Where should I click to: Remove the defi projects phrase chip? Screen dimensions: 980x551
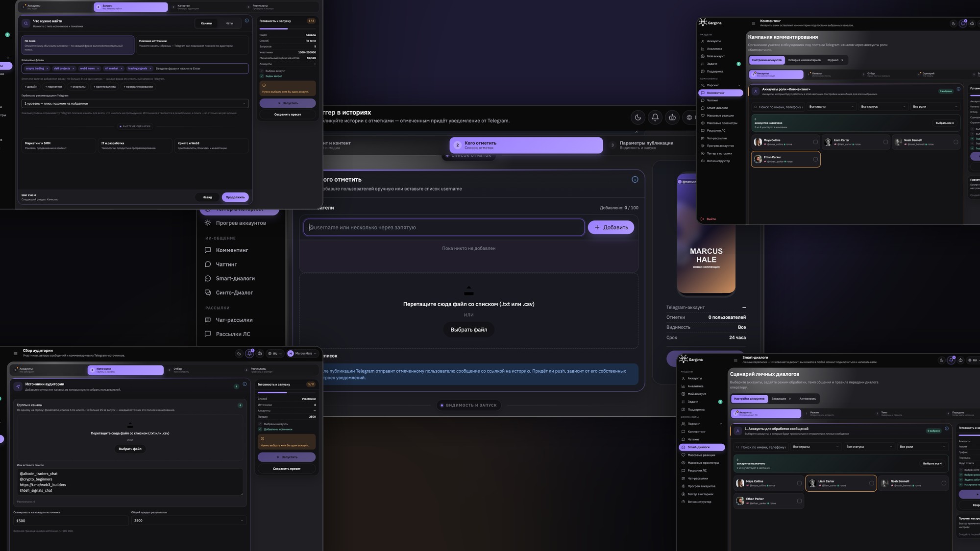pyautogui.click(x=73, y=69)
